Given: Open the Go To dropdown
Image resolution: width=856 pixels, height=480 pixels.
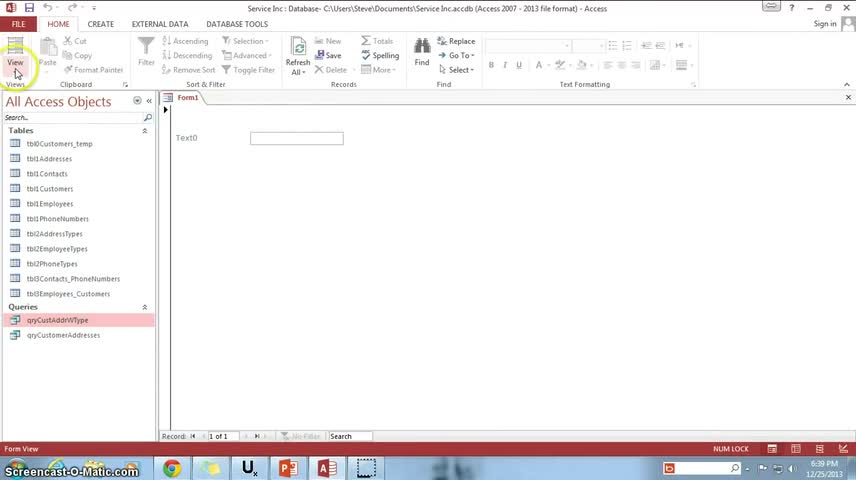Looking at the screenshot, I should (456, 55).
